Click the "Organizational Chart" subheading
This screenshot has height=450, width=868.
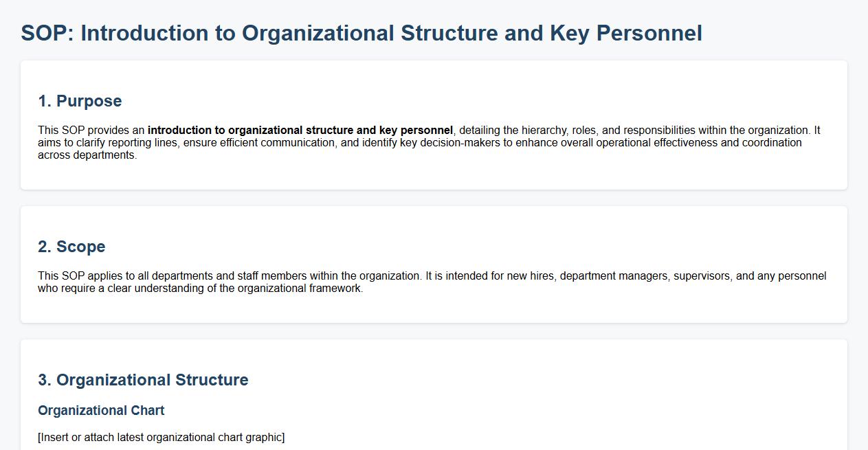tap(101, 411)
